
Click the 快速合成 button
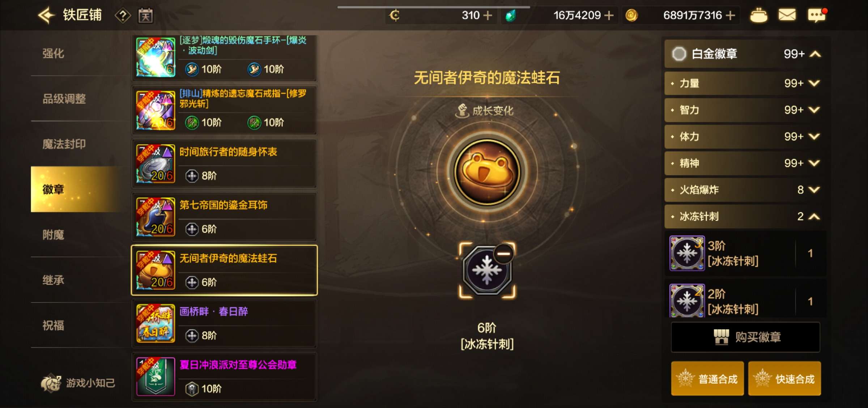pos(784,378)
